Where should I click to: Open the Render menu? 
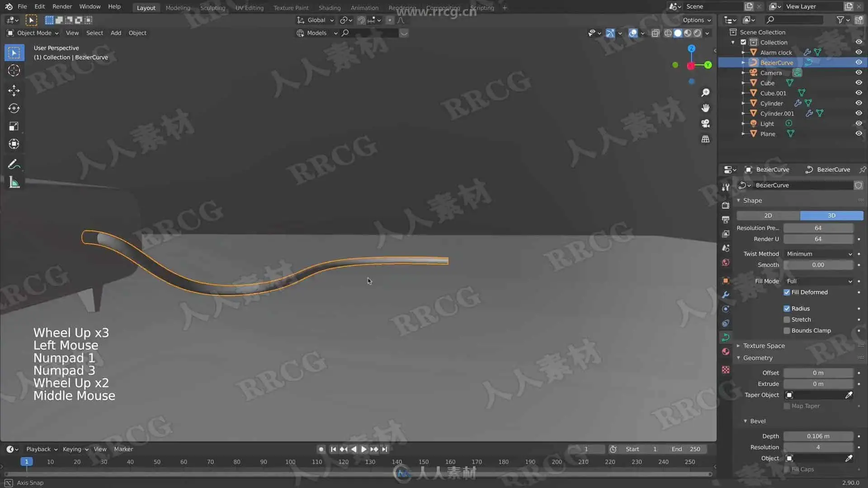click(x=62, y=6)
